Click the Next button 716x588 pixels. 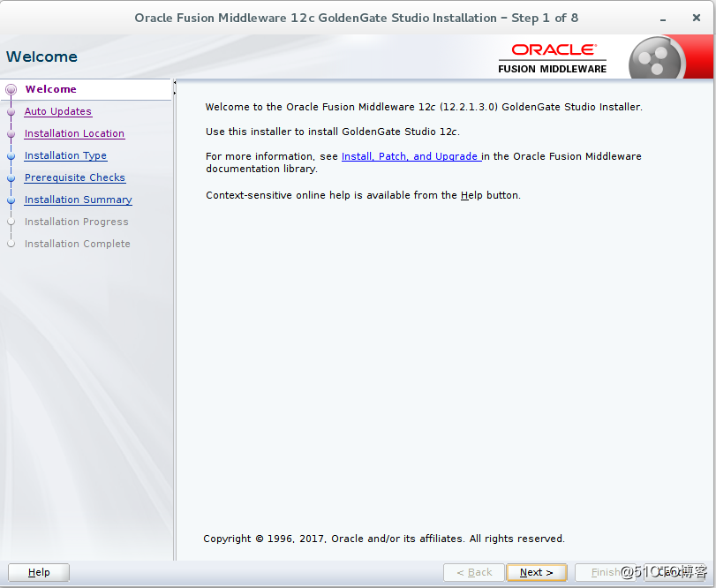(537, 572)
